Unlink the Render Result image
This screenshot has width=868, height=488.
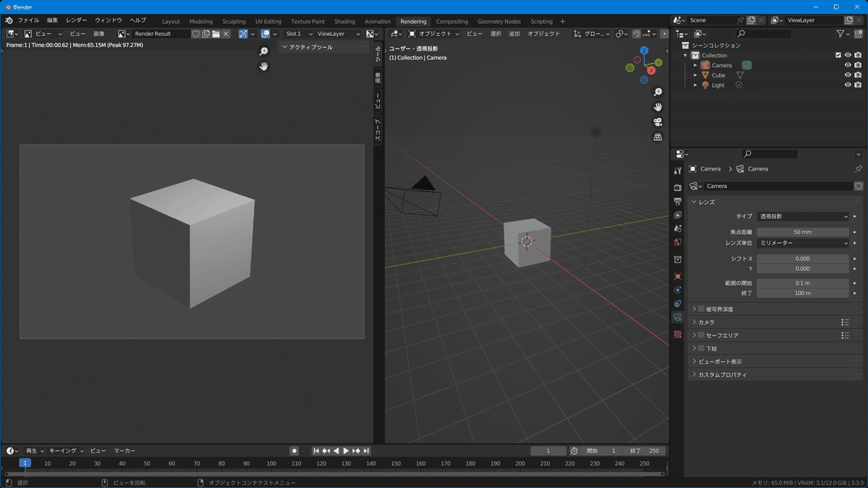(226, 33)
